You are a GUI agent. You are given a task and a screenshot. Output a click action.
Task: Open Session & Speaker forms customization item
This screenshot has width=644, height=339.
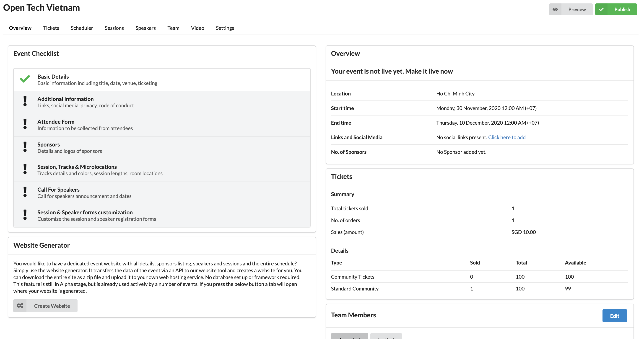point(162,216)
